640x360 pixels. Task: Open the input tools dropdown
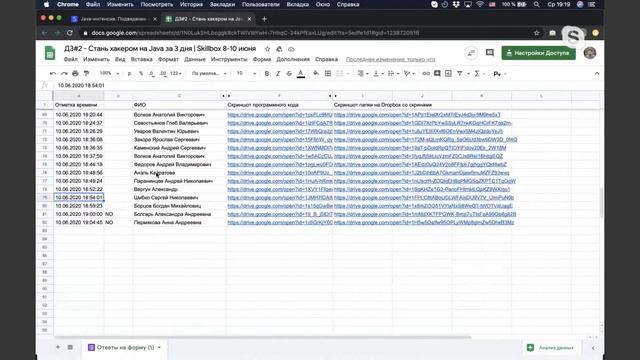pyautogui.click(x=499, y=74)
